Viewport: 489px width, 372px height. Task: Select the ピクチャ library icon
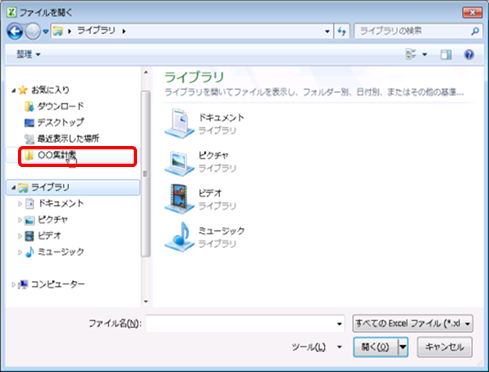click(179, 162)
